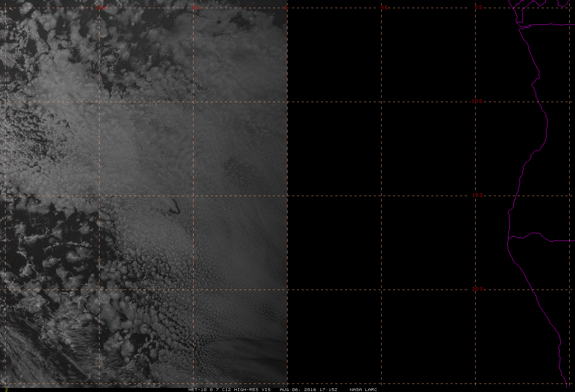This screenshot has width=575, height=392.
Task: Click the "20 S" latitude label
Action: (477, 289)
